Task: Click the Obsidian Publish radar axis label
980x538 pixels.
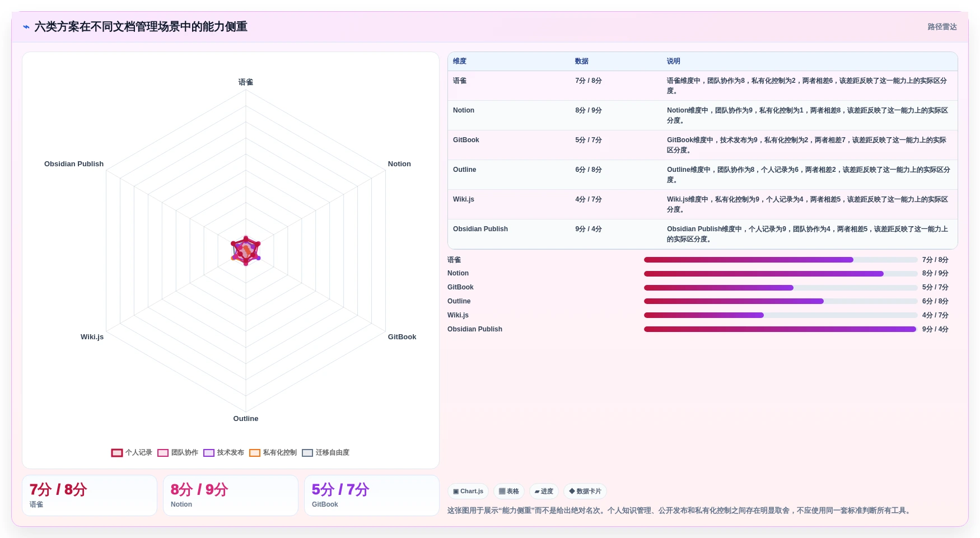Action: click(74, 164)
